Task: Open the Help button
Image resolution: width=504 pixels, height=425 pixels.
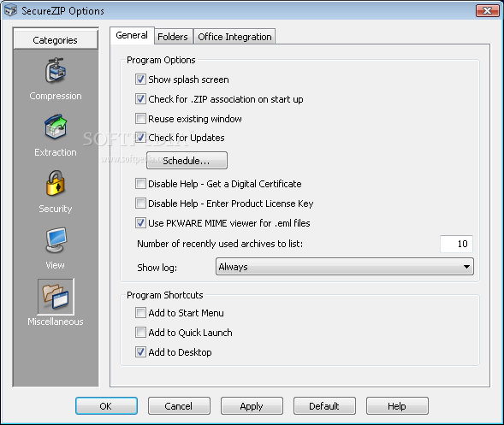Action: pos(397,406)
